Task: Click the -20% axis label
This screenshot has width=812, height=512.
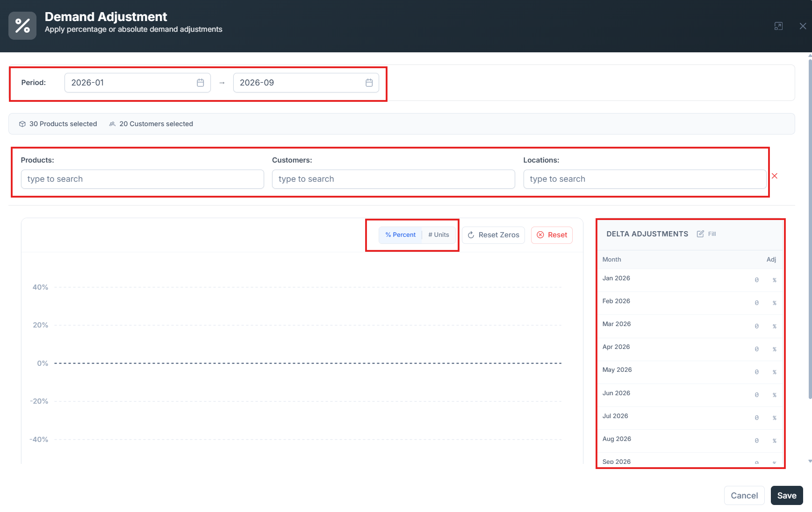Action: (x=39, y=401)
